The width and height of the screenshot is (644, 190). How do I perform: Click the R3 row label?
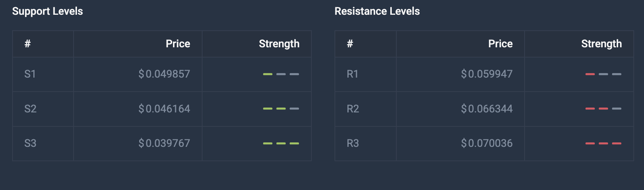(353, 143)
